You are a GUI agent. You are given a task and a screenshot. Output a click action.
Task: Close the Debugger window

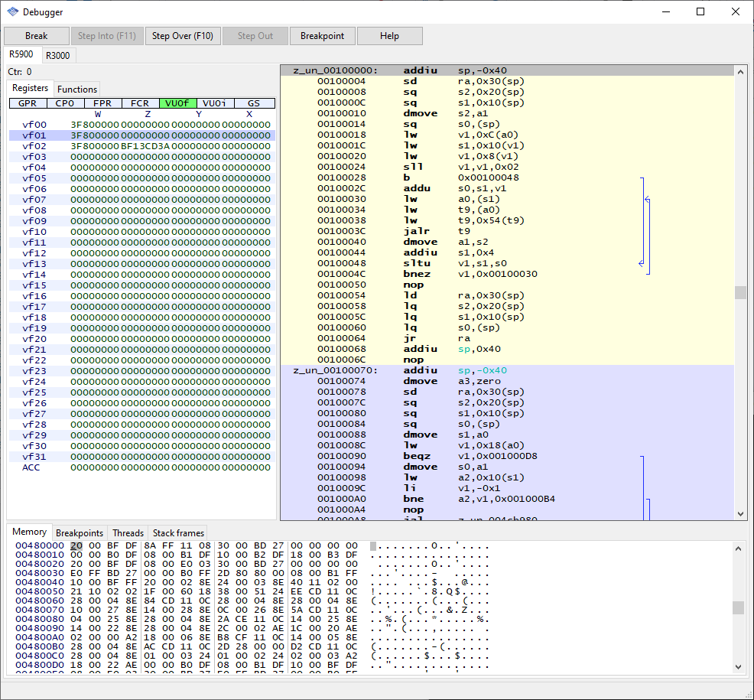736,12
